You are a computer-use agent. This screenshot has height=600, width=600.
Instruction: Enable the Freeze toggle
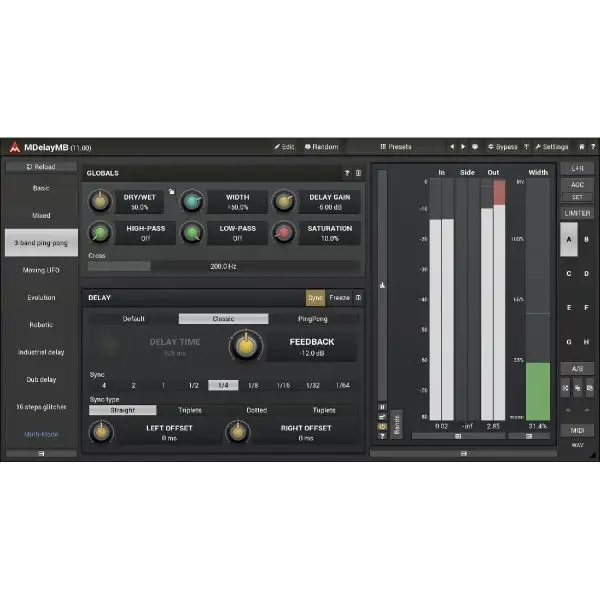pos(339,297)
